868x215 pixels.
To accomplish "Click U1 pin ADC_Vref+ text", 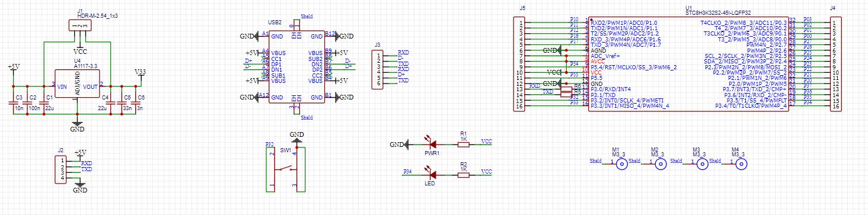I will pyautogui.click(x=605, y=56).
